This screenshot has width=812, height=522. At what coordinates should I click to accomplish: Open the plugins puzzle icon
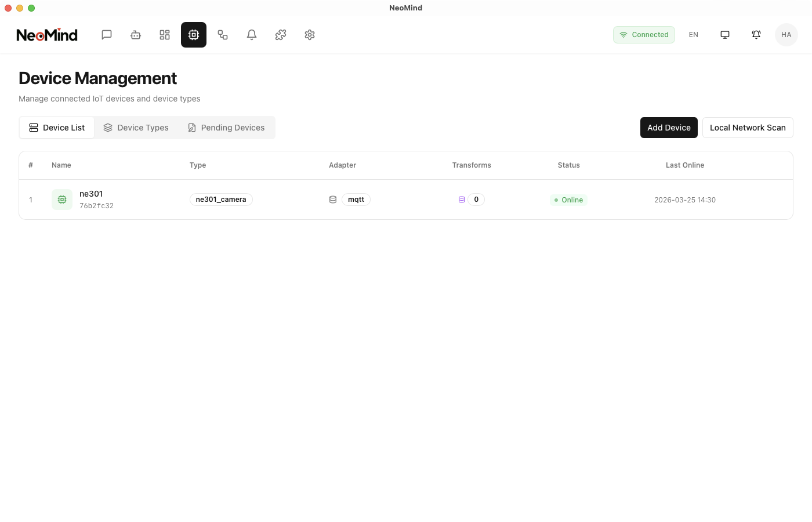point(281,35)
